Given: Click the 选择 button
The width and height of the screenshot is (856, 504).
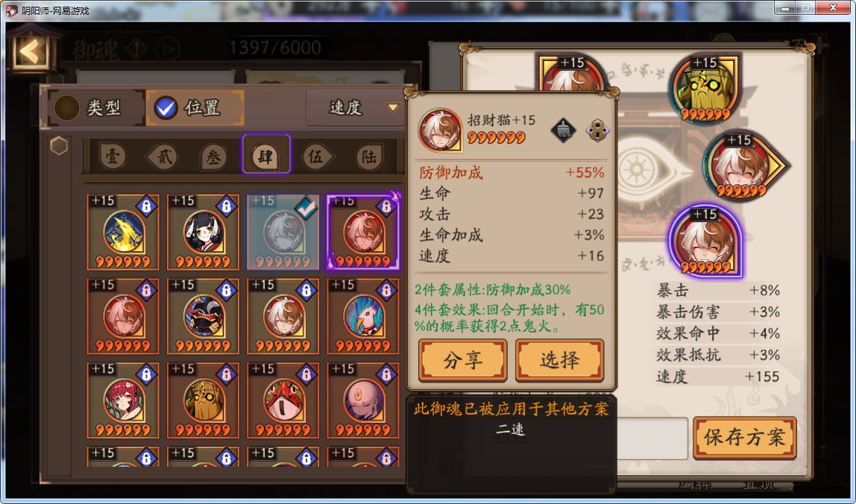Looking at the screenshot, I should [x=559, y=360].
